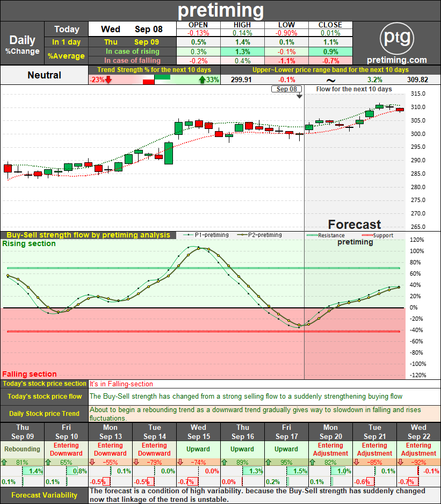Screen dimensions: 441x504
Task: Click the red down arrow beside -74%
Action: pyautogui.click(x=180, y=462)
